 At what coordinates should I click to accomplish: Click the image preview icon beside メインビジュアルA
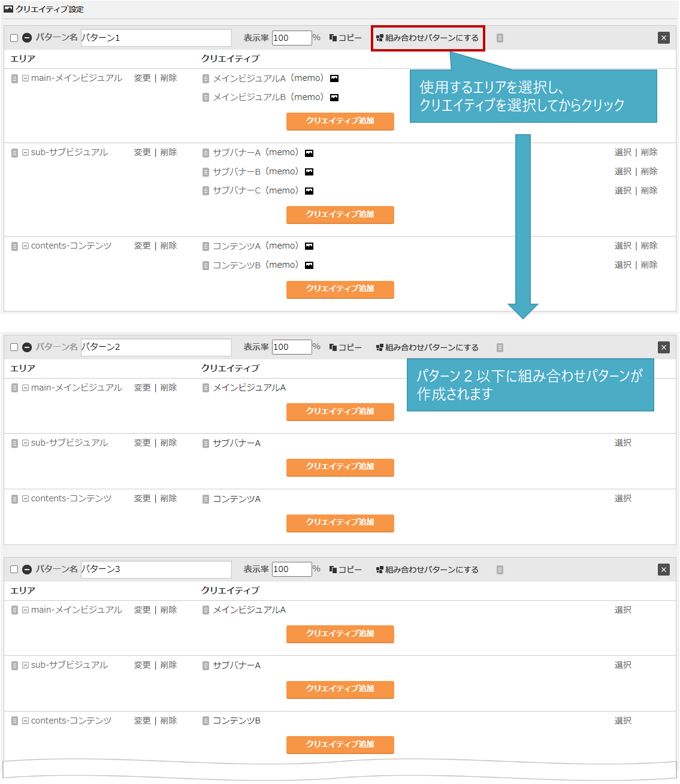[x=334, y=78]
